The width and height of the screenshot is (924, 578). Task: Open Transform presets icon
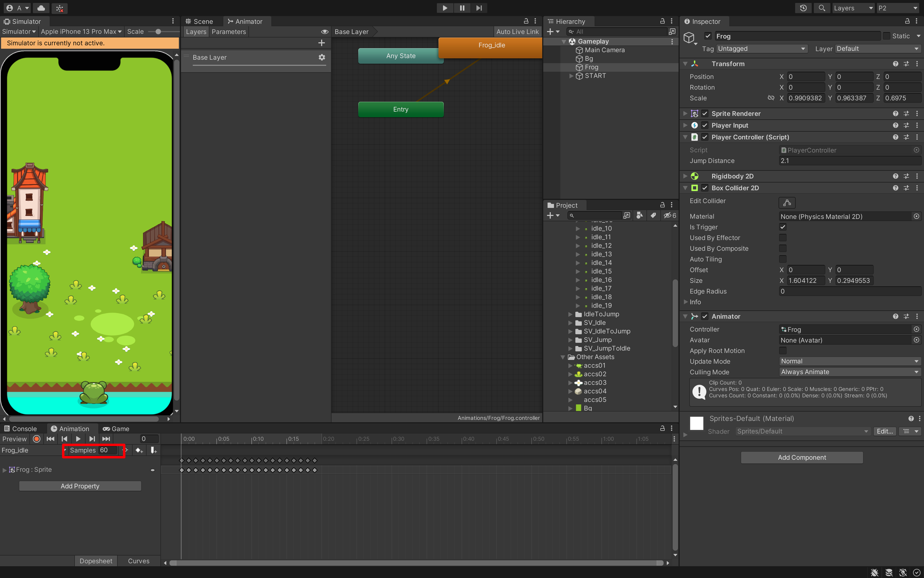(906, 64)
